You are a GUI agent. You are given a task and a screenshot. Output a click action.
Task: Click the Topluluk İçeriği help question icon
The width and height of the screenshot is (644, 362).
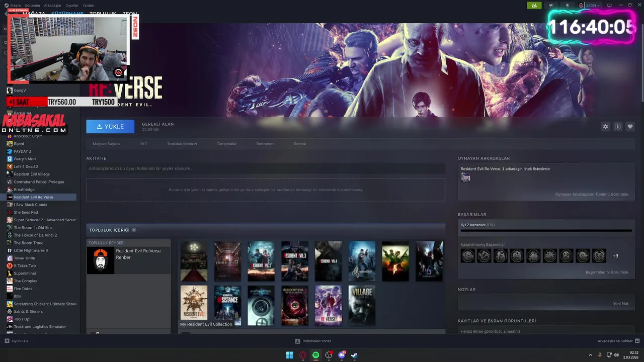click(134, 230)
